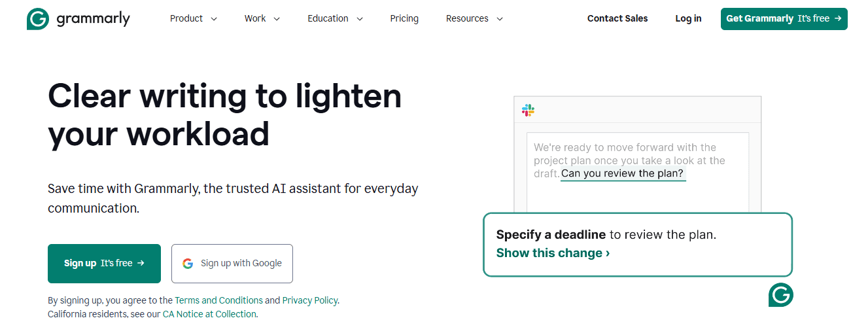Click Sign up with Google button
868x333 pixels.
232,264
